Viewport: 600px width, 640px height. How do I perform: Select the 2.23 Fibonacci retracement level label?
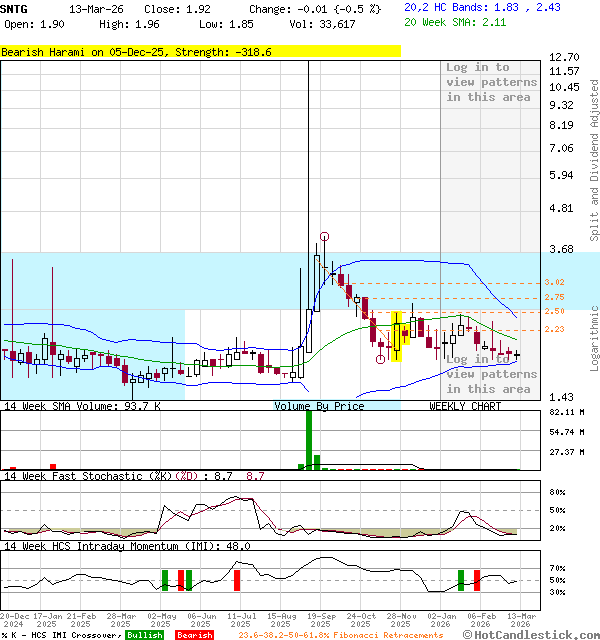tap(555, 329)
